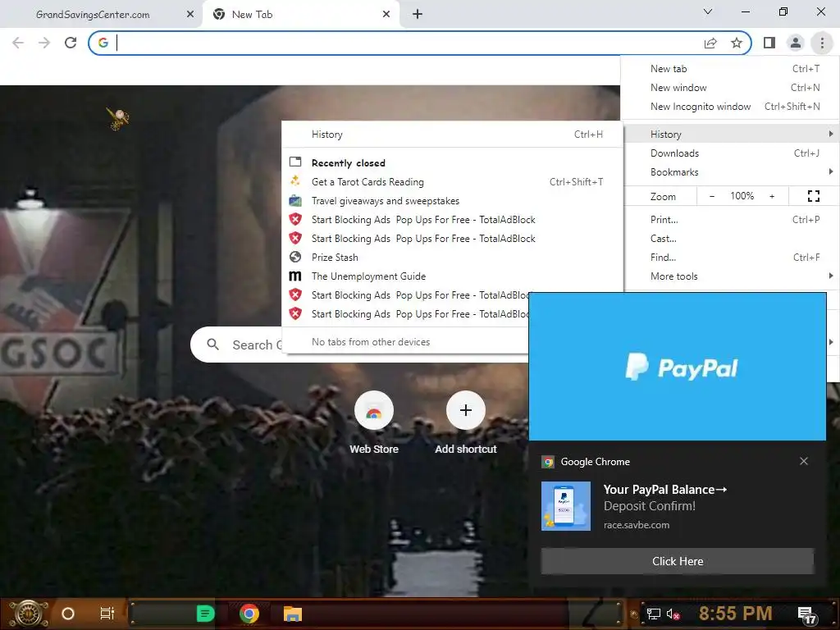Viewport: 840px width, 630px height.
Task: Select Cast... from the menu
Action: (730, 239)
